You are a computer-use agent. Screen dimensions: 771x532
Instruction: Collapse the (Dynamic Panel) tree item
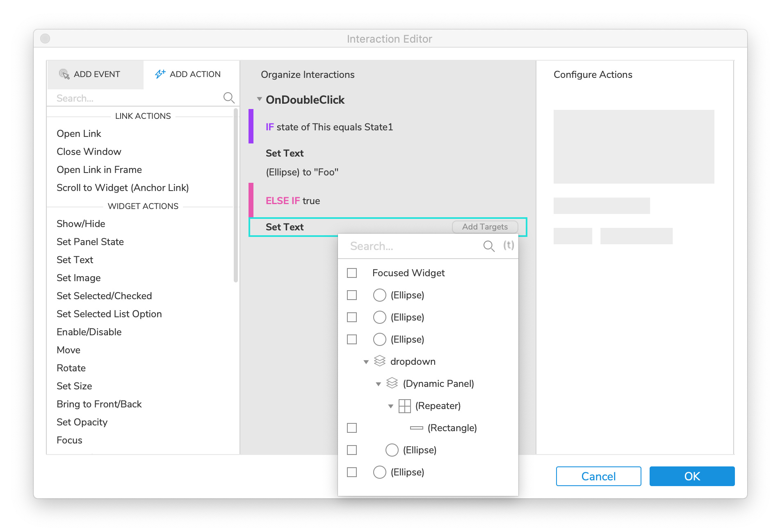pyautogui.click(x=378, y=383)
